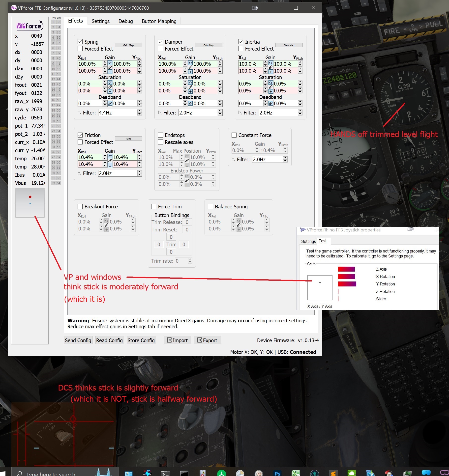Open the Inertia Gain Map
The height and width of the screenshot is (476, 449).
(x=289, y=45)
